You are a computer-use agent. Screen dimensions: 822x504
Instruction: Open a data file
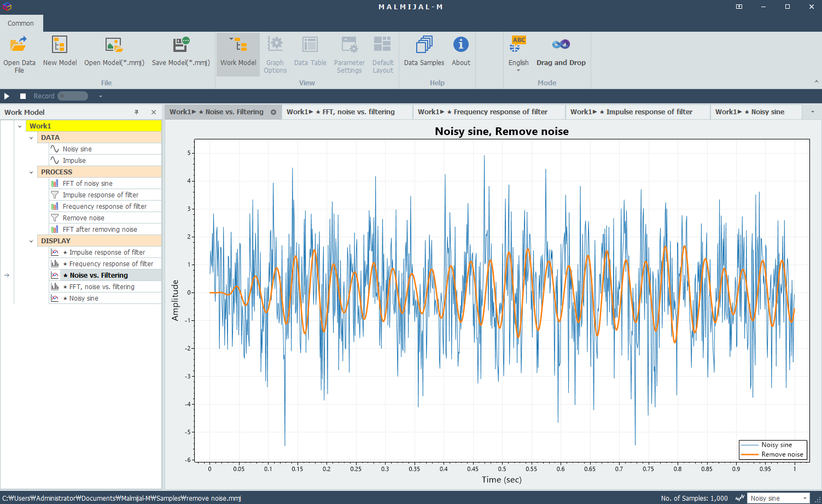tap(19, 54)
